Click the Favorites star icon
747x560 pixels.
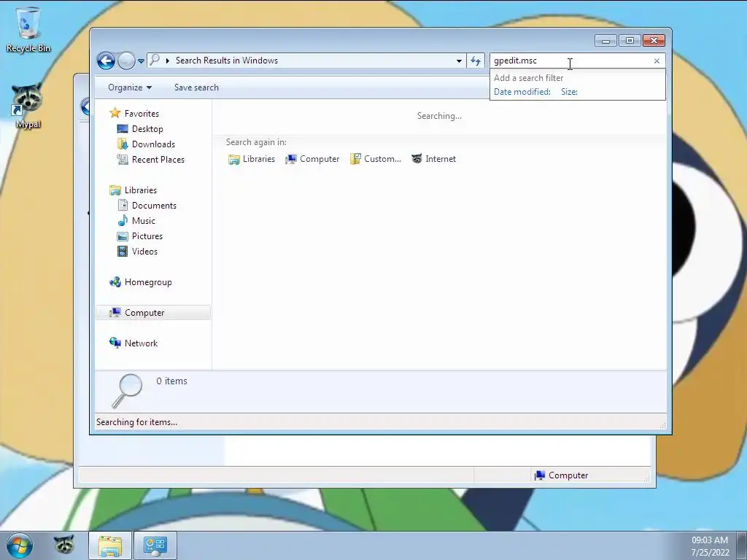(115, 113)
